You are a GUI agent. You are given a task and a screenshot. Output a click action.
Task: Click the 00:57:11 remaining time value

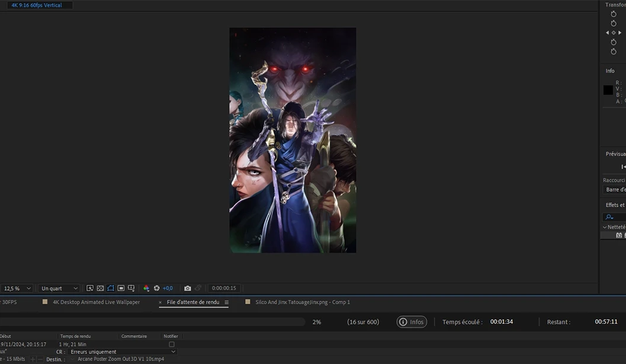(606, 322)
